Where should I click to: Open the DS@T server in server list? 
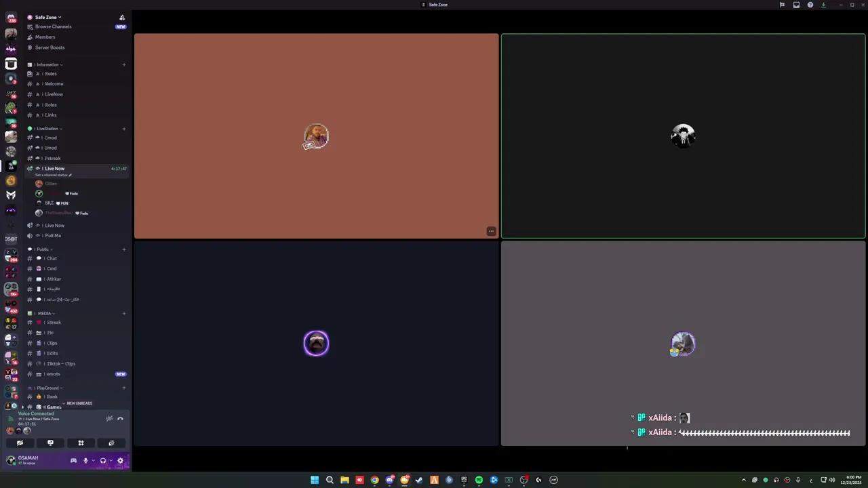coord(11,239)
